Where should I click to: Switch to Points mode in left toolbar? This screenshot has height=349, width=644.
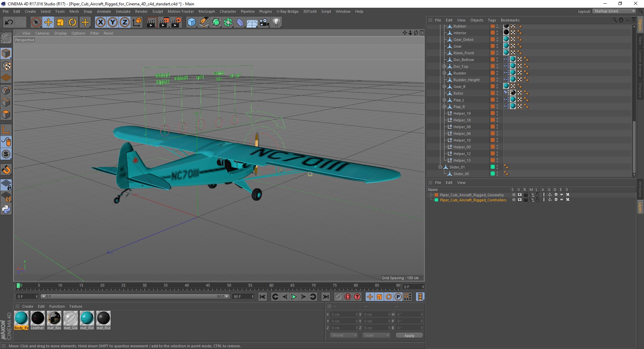point(6,90)
